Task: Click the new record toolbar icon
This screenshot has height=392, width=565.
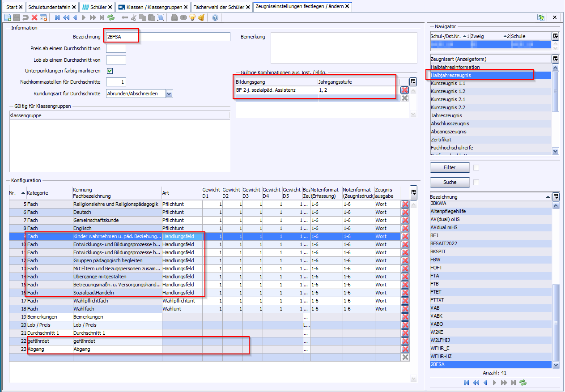Action: pyautogui.click(x=8, y=17)
